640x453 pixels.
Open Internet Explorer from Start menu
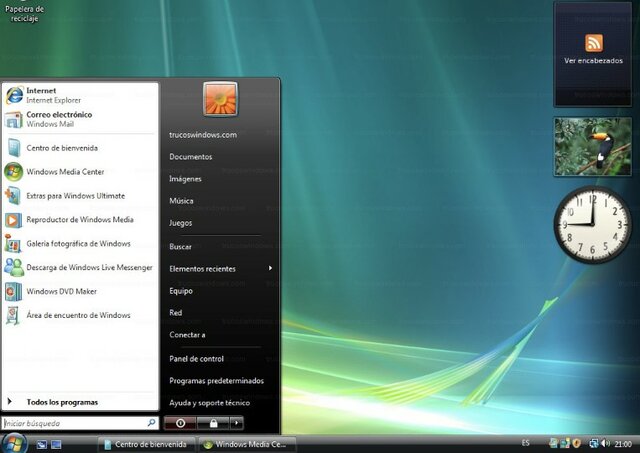tap(80, 95)
